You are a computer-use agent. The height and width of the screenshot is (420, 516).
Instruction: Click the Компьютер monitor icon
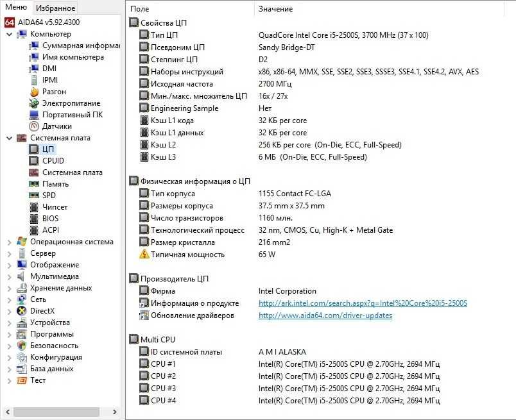point(22,34)
